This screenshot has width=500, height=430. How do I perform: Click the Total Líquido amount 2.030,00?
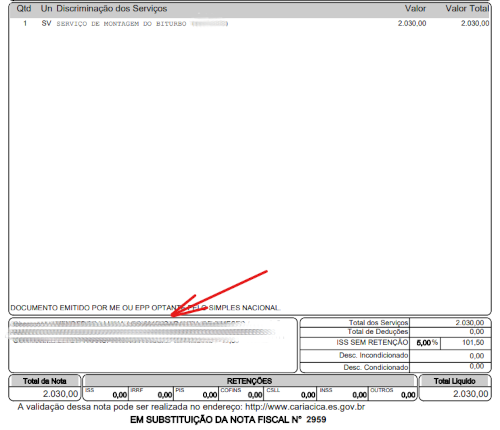coord(470,394)
